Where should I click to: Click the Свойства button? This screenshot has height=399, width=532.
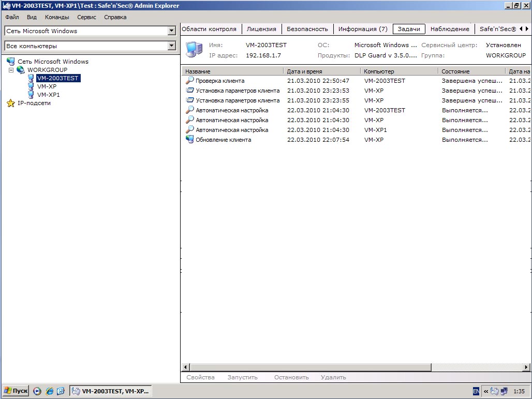pos(200,377)
